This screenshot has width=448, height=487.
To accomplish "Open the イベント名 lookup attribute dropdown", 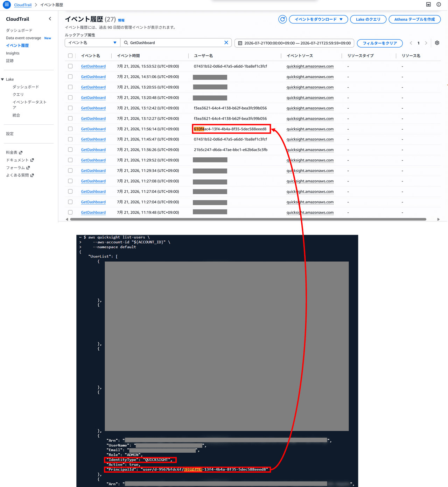I will coord(92,43).
